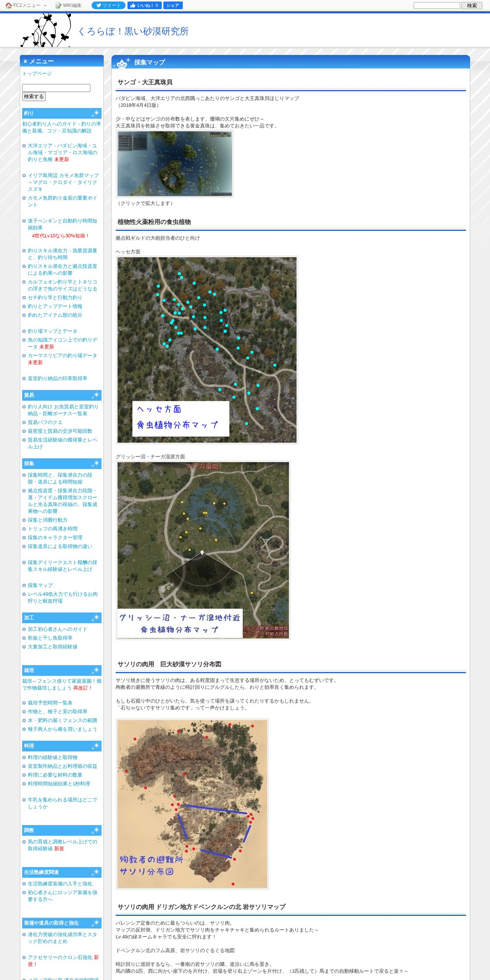Open the FC2メニュー dropdown
Viewport: 490px width, 980px height.
click(x=26, y=5)
